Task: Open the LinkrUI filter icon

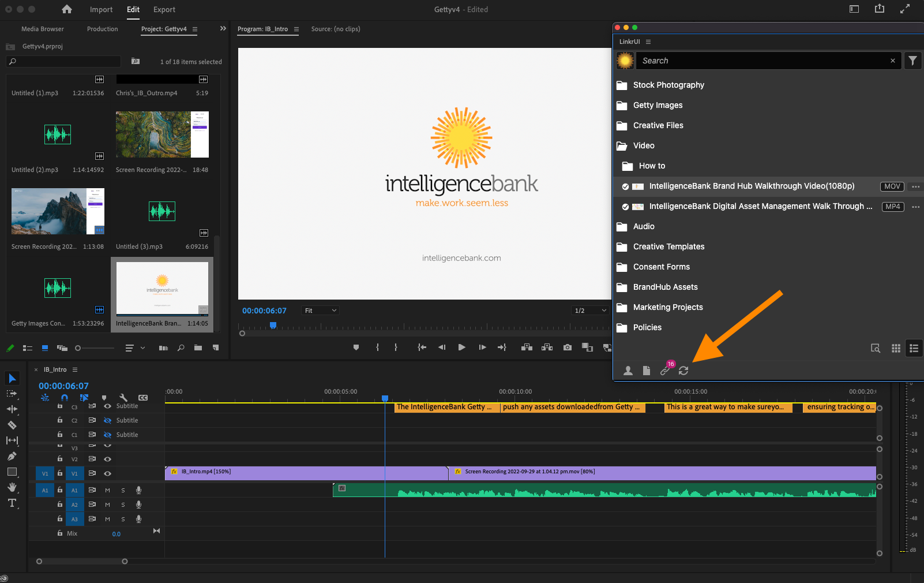Action: click(x=912, y=61)
